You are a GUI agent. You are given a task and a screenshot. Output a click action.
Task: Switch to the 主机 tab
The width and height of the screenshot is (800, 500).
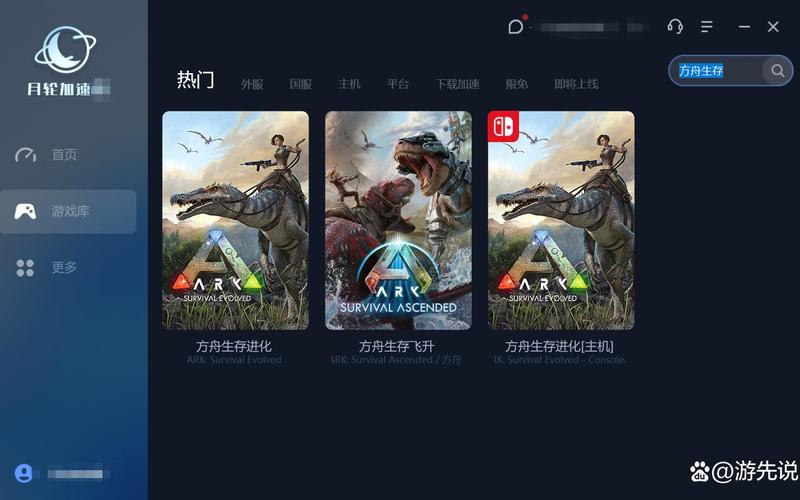pos(349,84)
